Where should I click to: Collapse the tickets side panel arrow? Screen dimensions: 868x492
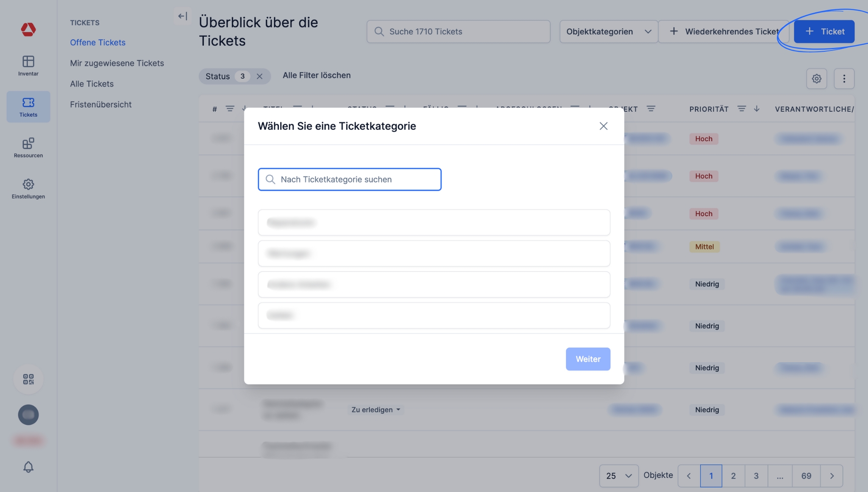[182, 16]
